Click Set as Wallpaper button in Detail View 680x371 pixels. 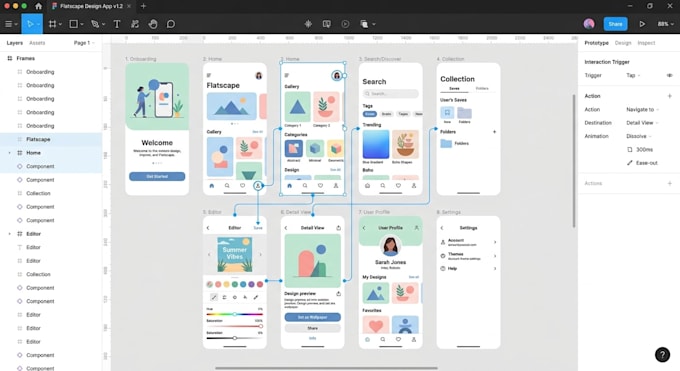click(x=312, y=317)
